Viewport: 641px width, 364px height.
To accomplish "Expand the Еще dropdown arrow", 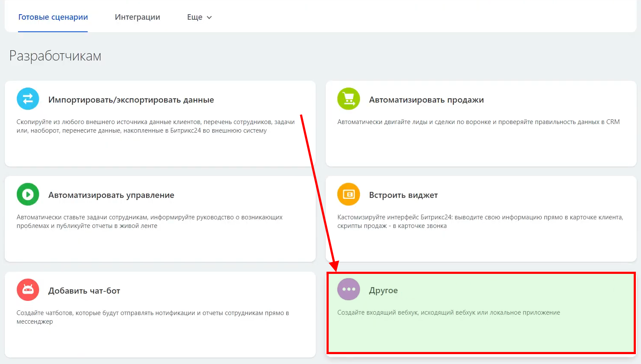I will click(210, 18).
